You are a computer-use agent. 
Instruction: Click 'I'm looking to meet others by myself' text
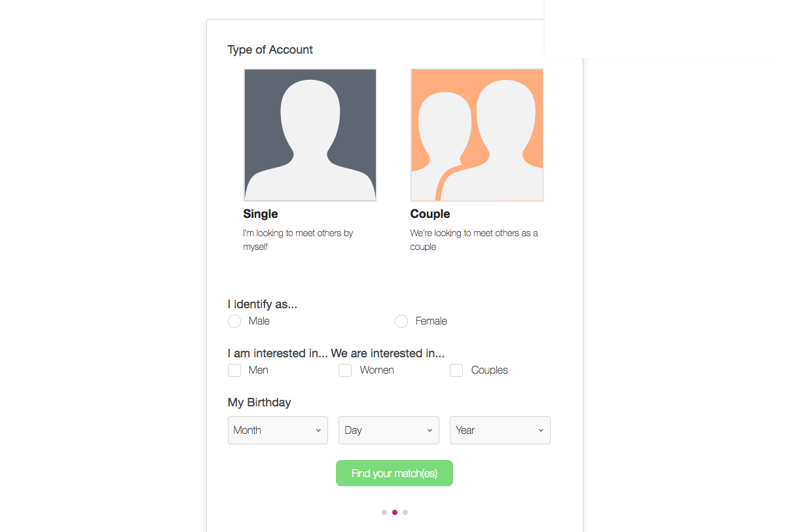pyautogui.click(x=298, y=240)
